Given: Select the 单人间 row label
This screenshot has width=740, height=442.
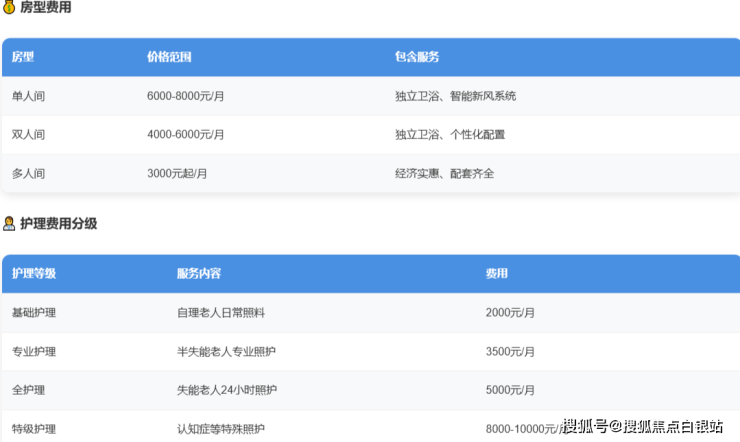Looking at the screenshot, I should [x=28, y=96].
